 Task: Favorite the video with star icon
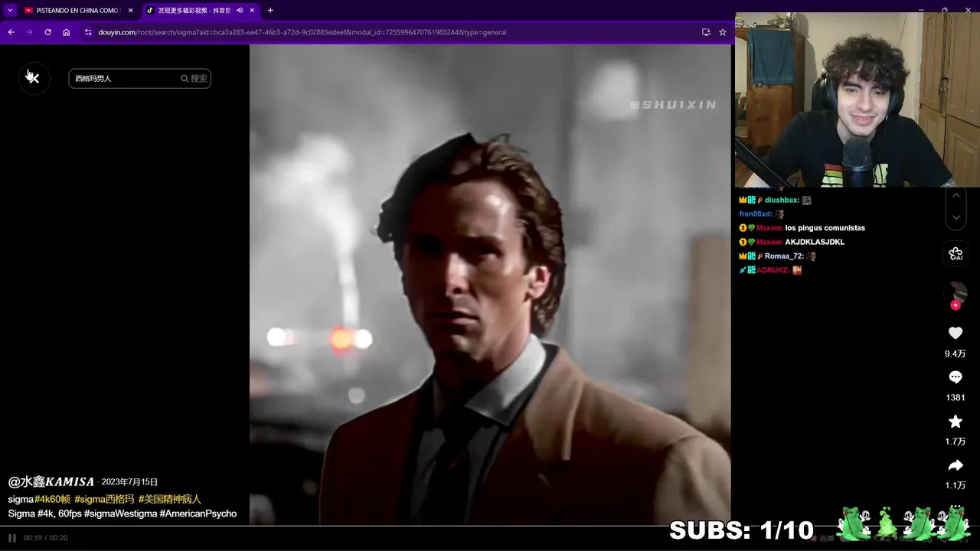click(x=955, y=422)
